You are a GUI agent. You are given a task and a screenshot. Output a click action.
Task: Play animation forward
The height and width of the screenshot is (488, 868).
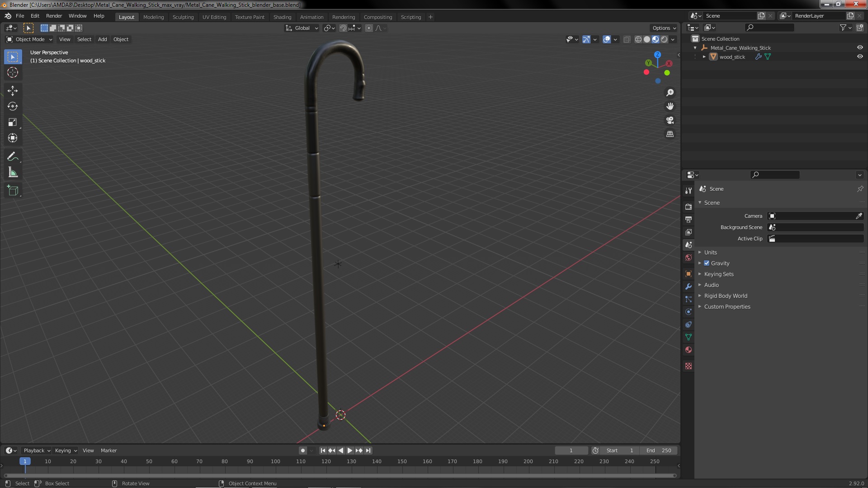350,450
